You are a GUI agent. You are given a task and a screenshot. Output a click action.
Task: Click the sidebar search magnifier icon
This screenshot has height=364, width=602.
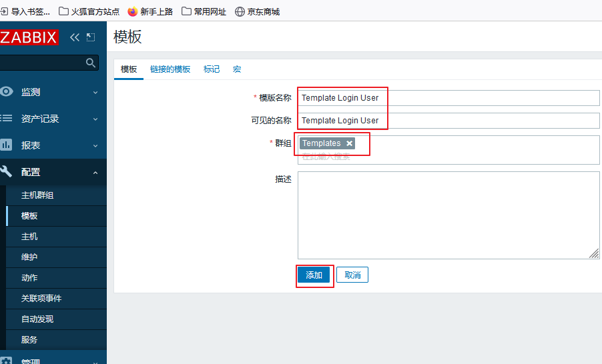pyautogui.click(x=91, y=63)
